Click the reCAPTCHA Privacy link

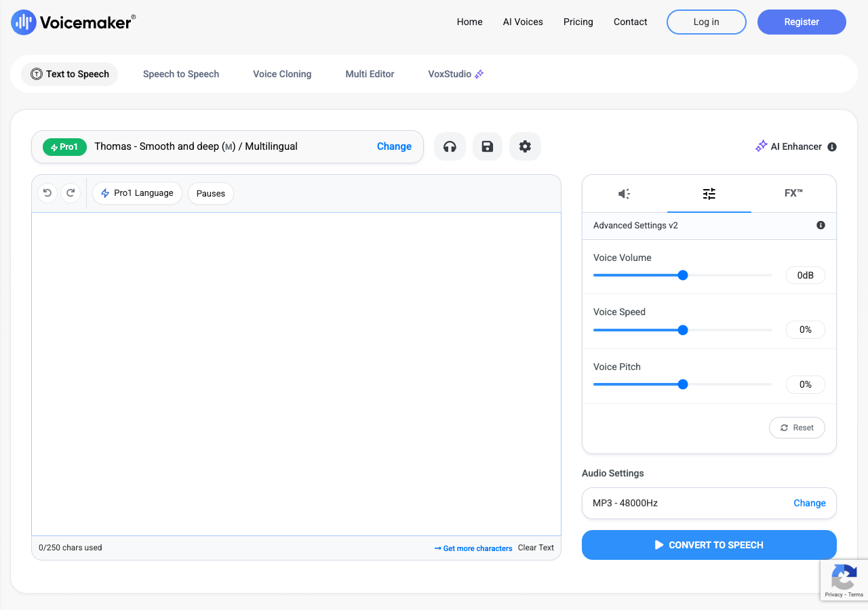833,594
